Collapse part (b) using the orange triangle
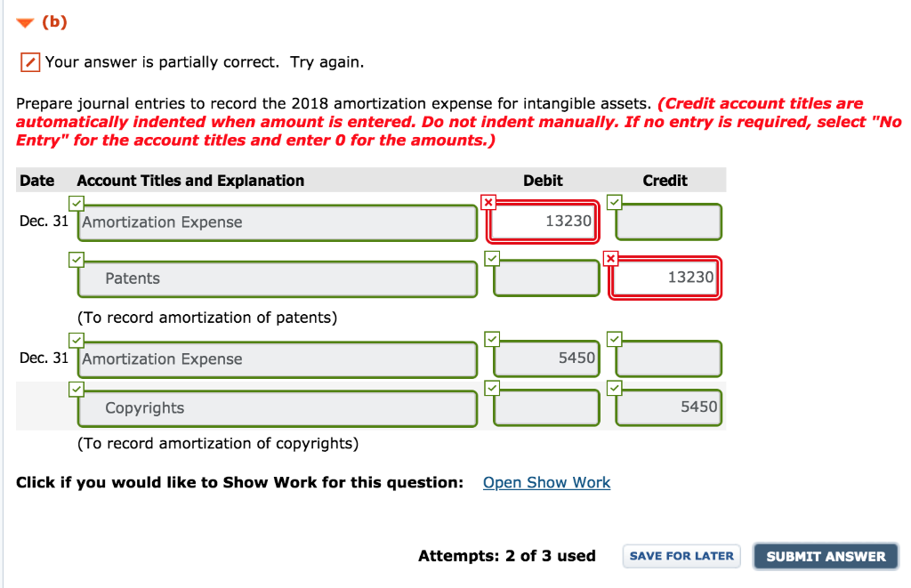This screenshot has width=911, height=588. tap(25, 21)
